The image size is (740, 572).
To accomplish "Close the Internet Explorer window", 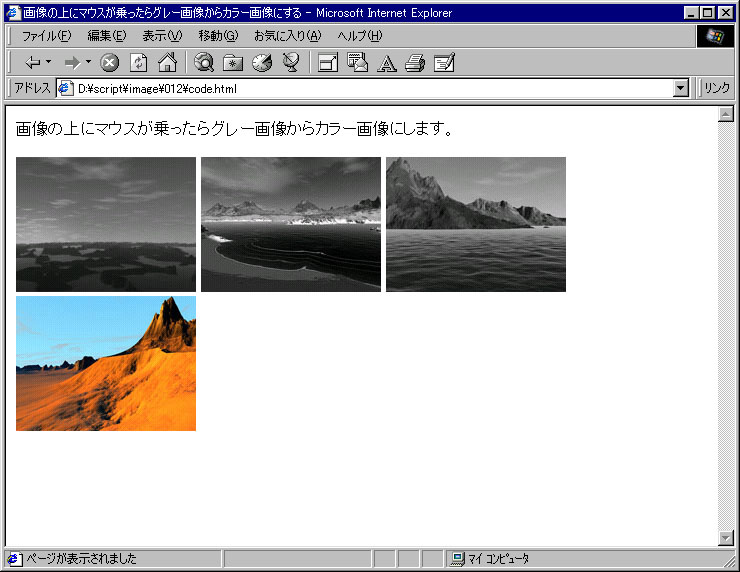I will [x=726, y=13].
